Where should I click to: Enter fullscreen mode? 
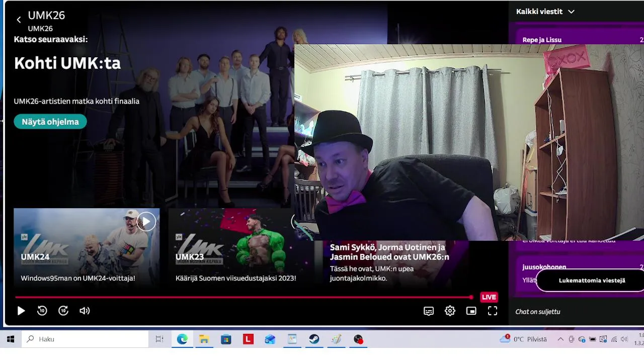point(493,311)
